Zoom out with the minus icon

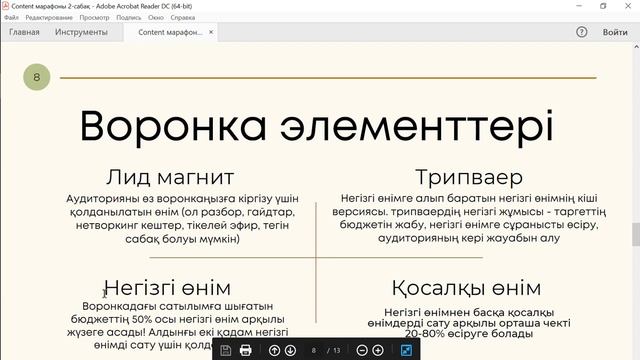362,350
